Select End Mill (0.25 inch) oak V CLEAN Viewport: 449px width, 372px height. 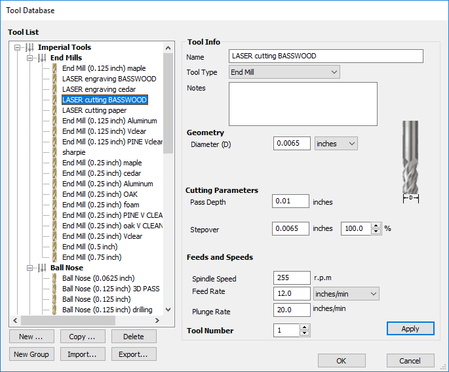coord(112,226)
